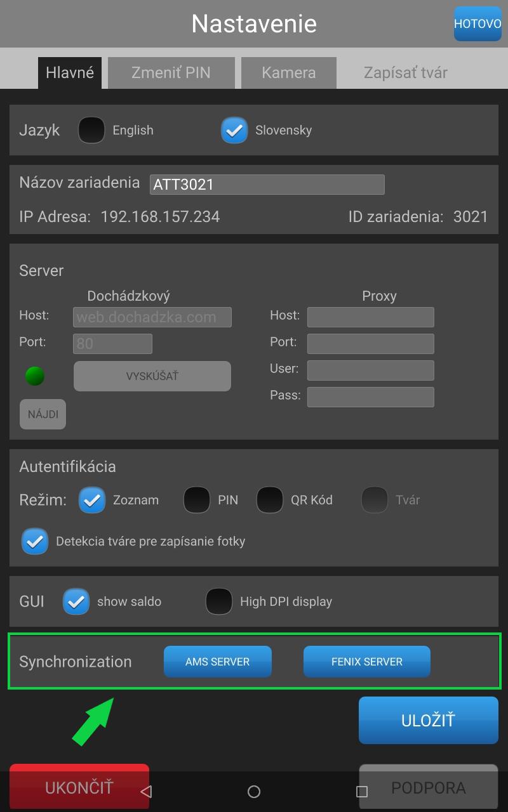Screen dimensions: 508x812
Task: Focus the Proxy Pass field
Action: pos(371,397)
